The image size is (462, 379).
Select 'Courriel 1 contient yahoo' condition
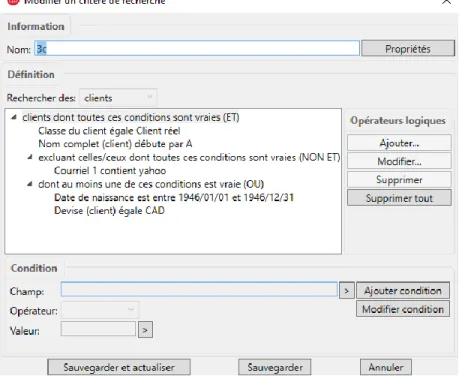click(x=110, y=171)
